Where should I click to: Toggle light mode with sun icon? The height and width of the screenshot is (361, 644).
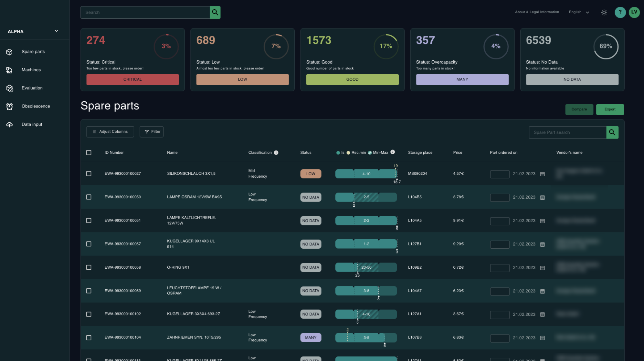click(x=604, y=13)
